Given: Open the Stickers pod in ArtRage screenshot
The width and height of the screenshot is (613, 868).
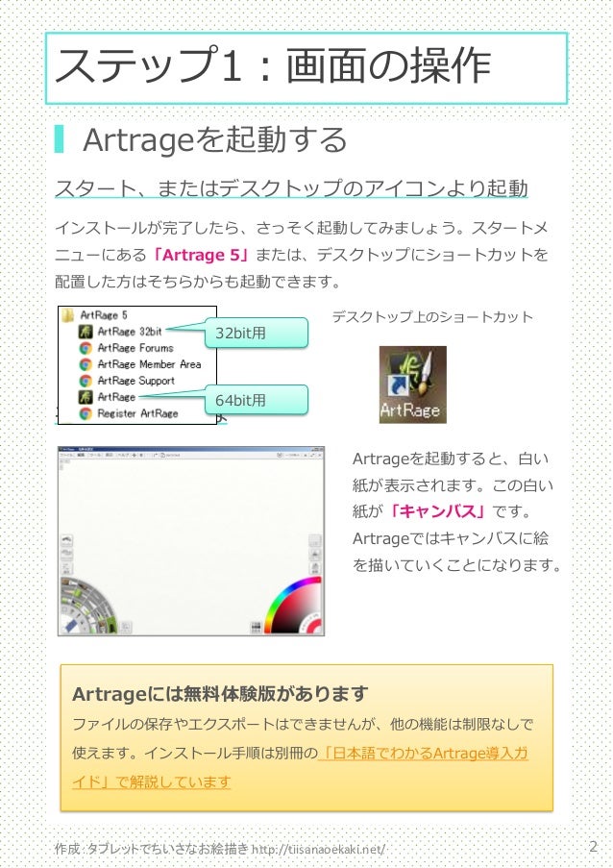Looking at the screenshot, I should (67, 540).
